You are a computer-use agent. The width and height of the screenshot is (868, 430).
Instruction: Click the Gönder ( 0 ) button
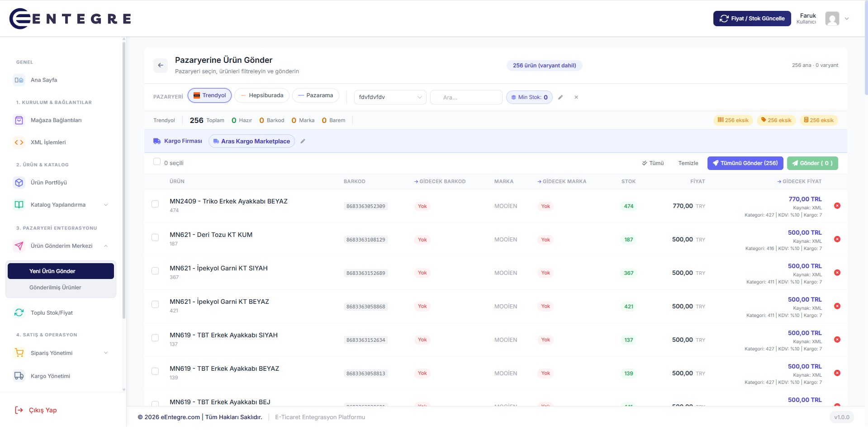[x=812, y=163]
